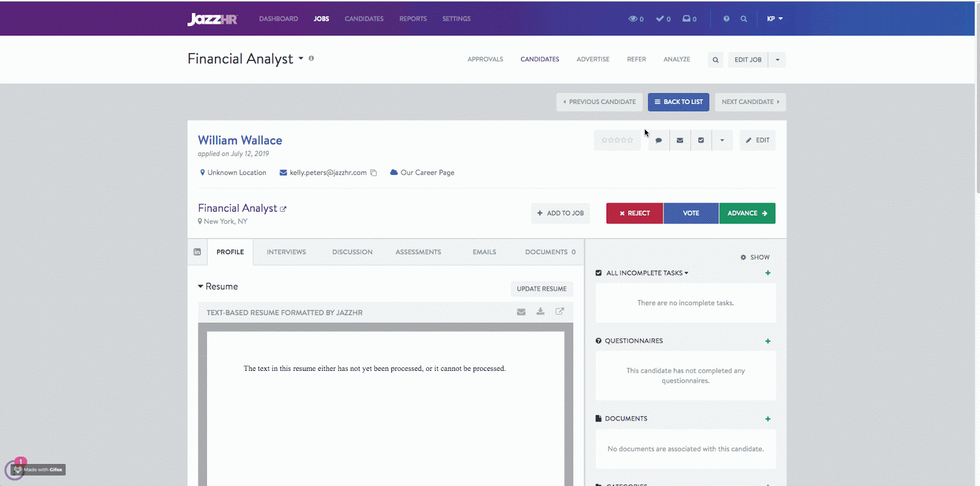Go to Next Candidate

pyautogui.click(x=750, y=102)
